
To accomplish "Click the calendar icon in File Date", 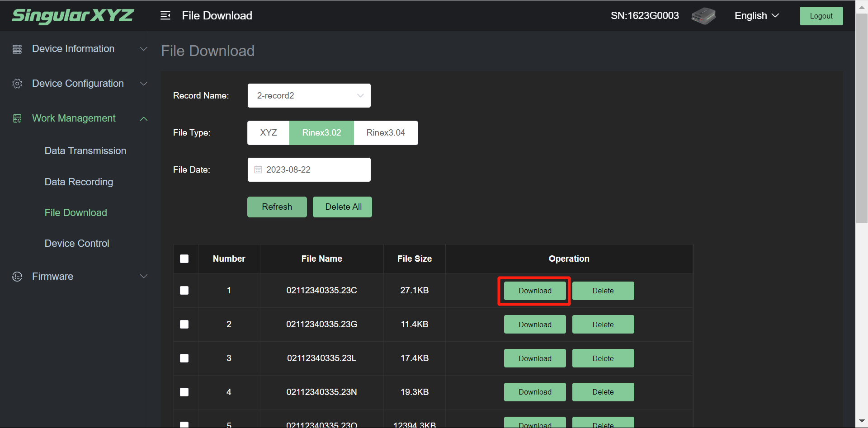I will 258,170.
